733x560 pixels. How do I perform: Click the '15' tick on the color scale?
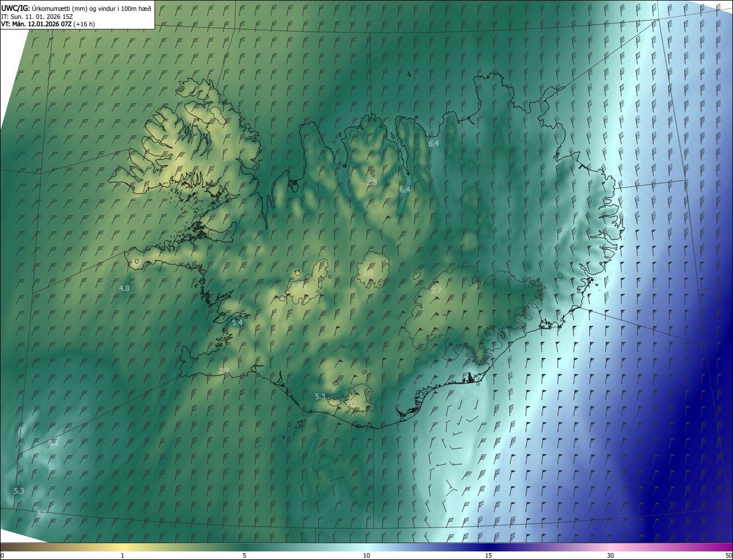488,555
